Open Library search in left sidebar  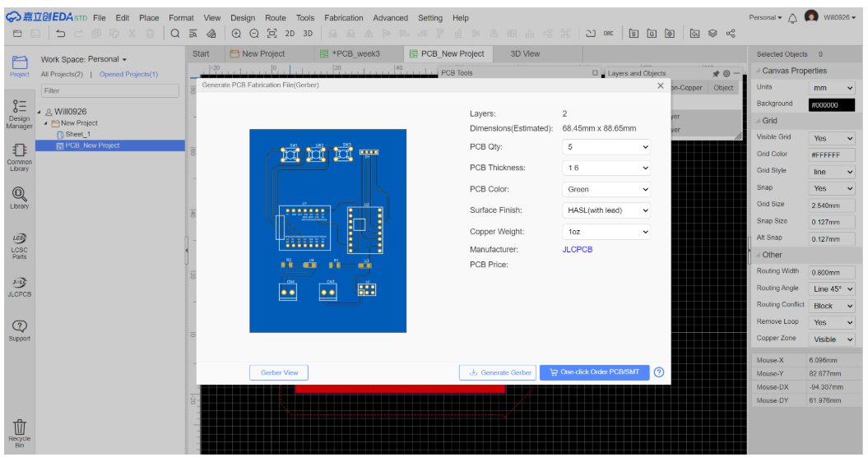tap(20, 198)
